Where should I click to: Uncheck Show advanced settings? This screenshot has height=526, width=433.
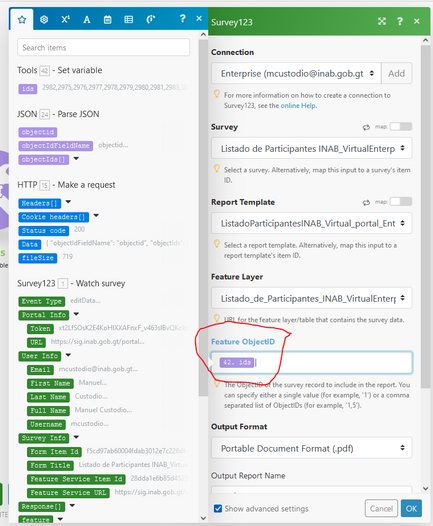[x=218, y=508]
